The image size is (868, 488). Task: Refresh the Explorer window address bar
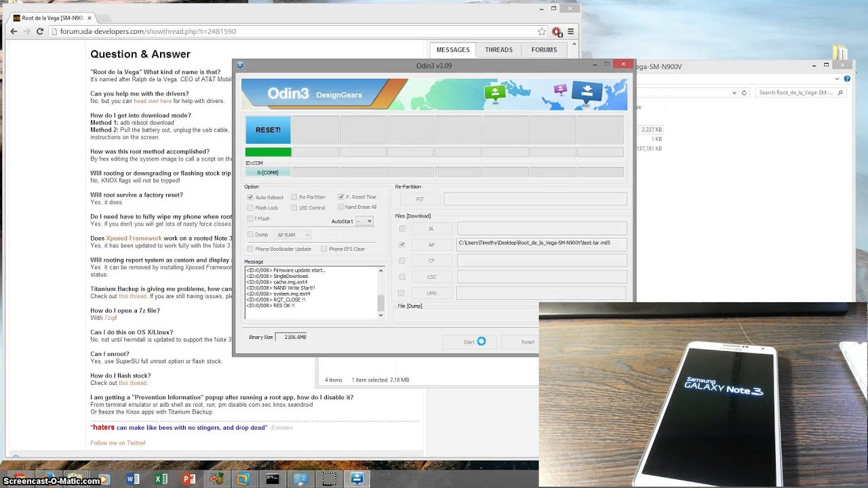click(744, 93)
